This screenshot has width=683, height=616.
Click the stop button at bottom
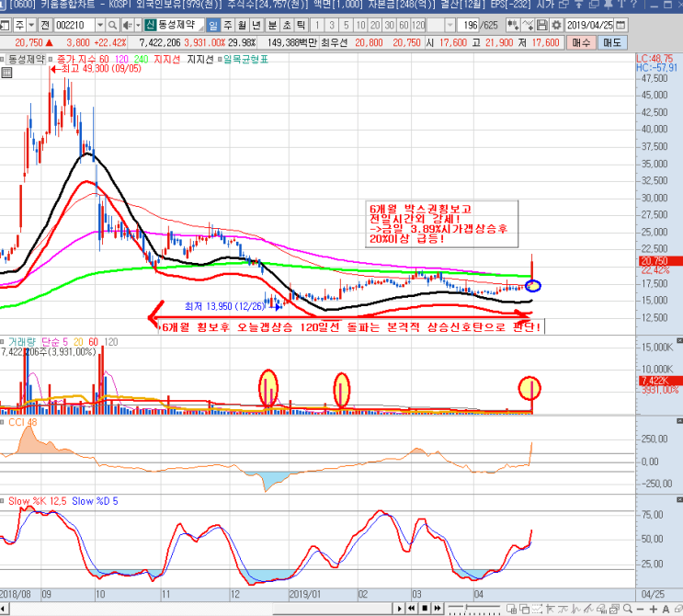(x=425, y=608)
